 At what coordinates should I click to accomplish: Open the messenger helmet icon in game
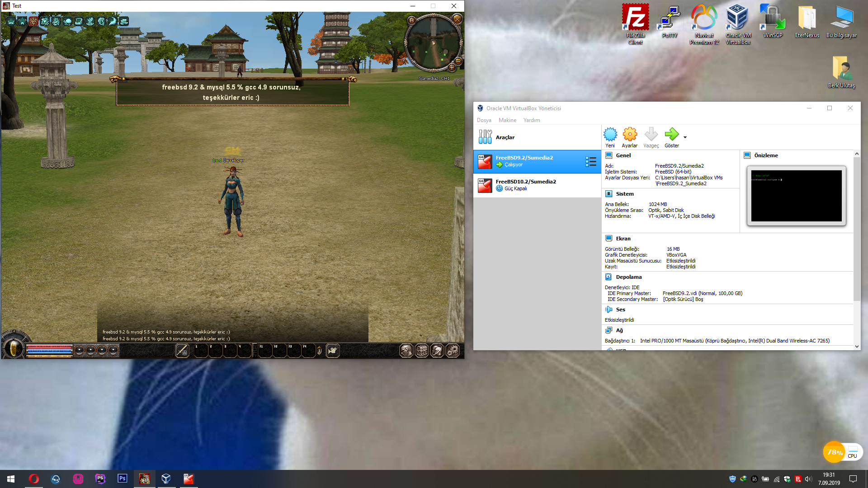pos(437,350)
